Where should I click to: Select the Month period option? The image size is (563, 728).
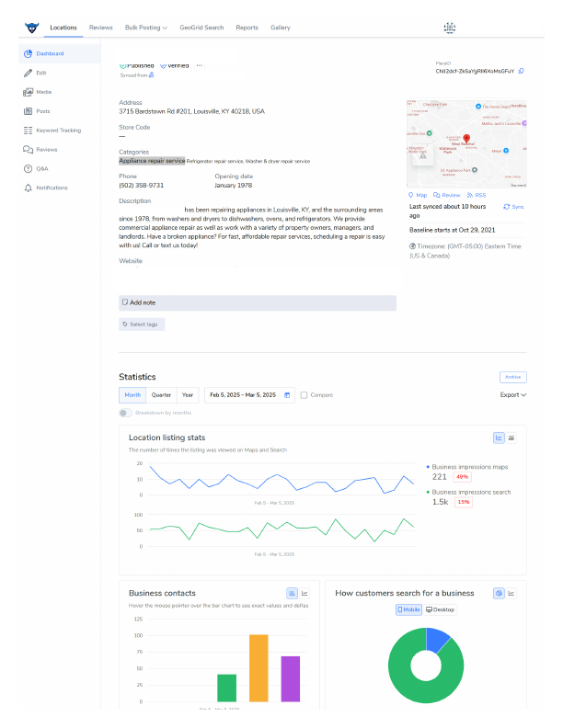132,395
